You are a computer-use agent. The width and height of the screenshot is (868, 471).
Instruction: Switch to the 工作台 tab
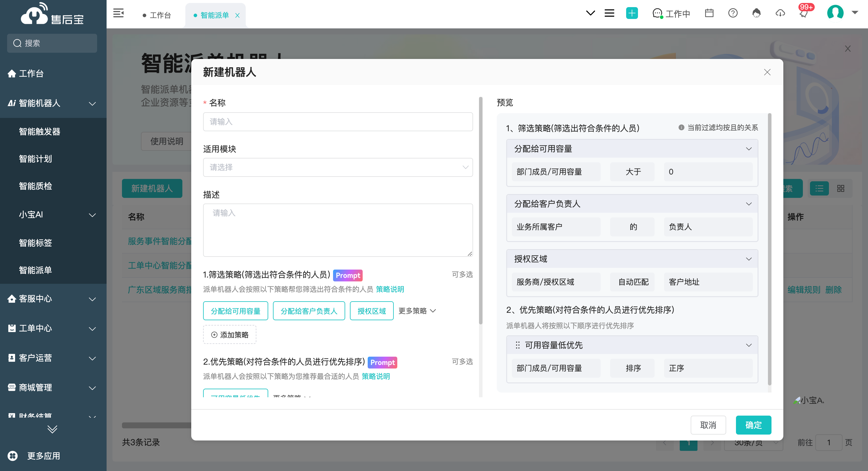[157, 15]
